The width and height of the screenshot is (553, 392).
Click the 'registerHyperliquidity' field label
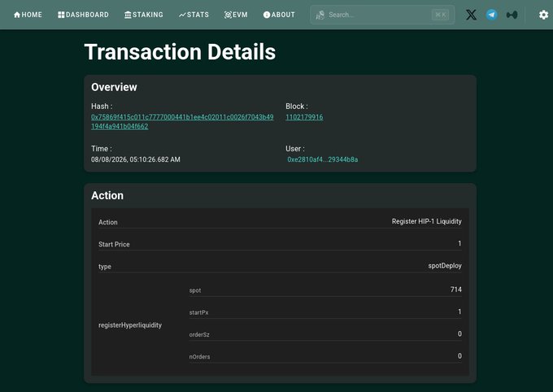130,325
